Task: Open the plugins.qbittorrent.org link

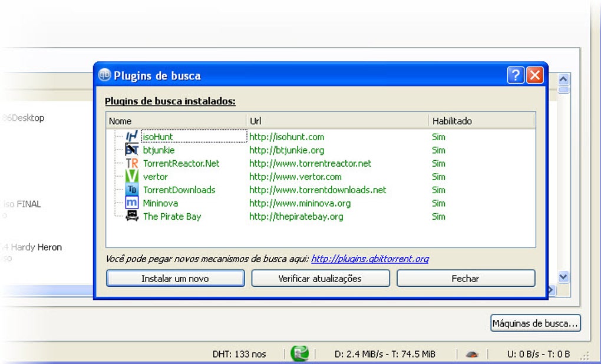Action: pyautogui.click(x=370, y=259)
